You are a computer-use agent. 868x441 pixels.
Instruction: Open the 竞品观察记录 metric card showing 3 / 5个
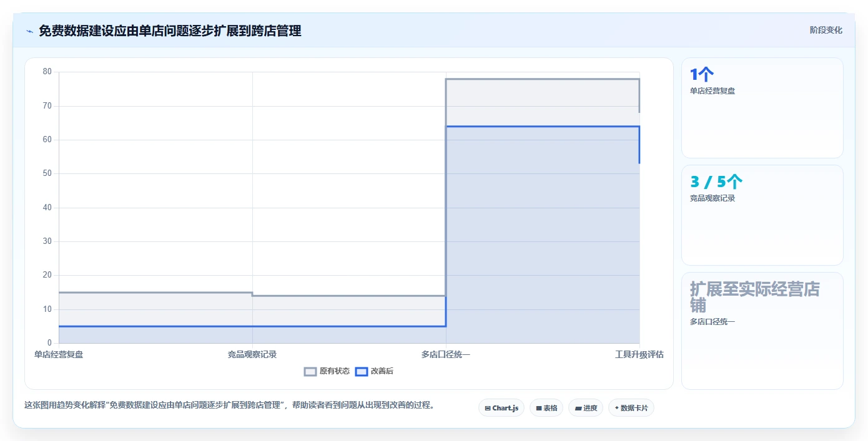click(762, 215)
